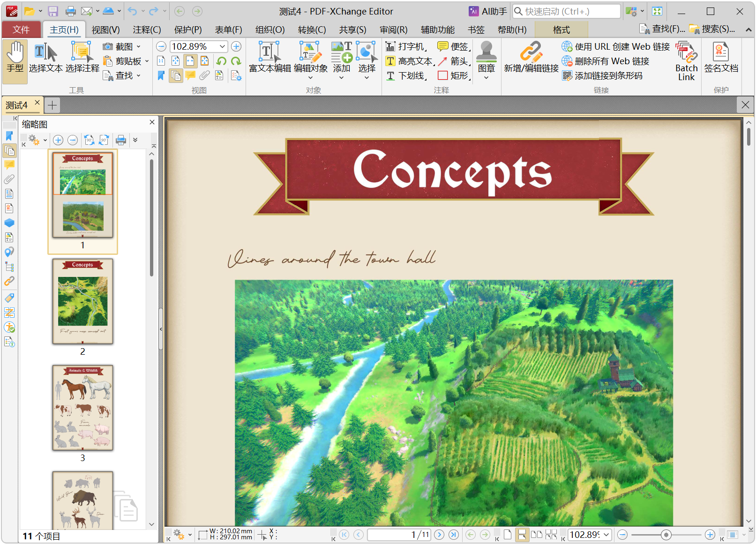Toggle continuous page layout in status bar

click(x=522, y=535)
